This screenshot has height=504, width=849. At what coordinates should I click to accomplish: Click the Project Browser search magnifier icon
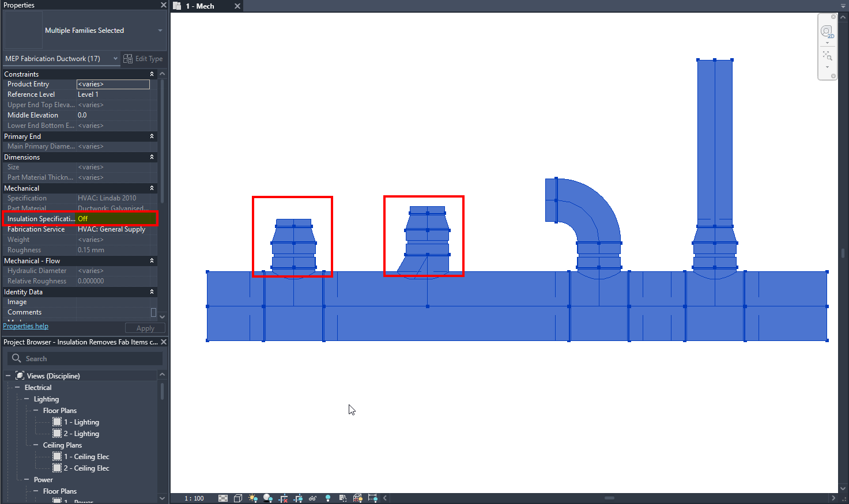17,358
